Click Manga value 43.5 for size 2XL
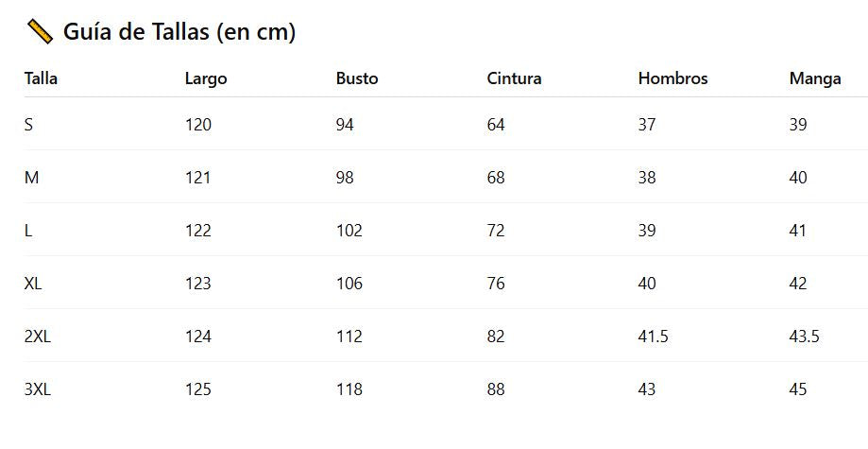The height and width of the screenshot is (449, 868). point(804,336)
